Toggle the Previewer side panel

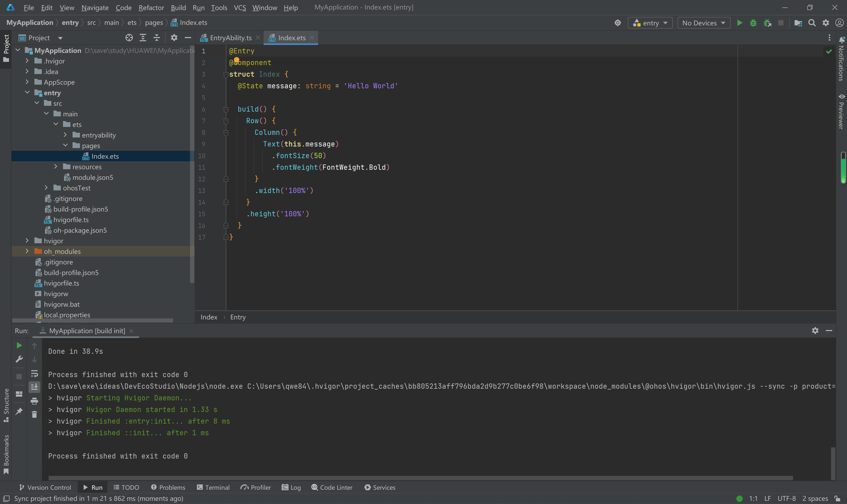[x=841, y=112]
